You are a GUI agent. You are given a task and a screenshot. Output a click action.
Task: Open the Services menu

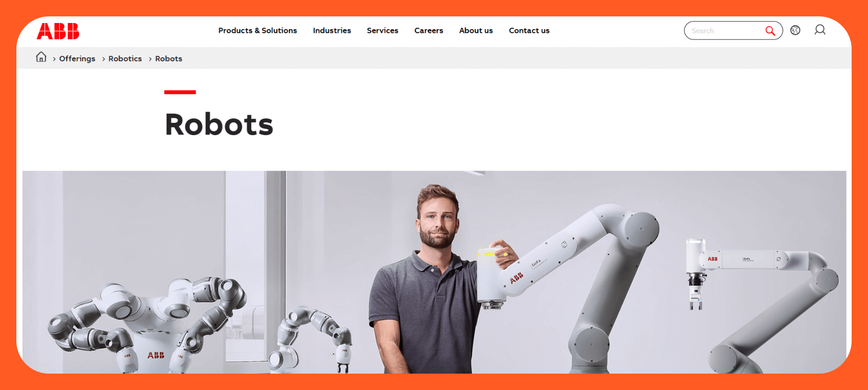point(382,31)
